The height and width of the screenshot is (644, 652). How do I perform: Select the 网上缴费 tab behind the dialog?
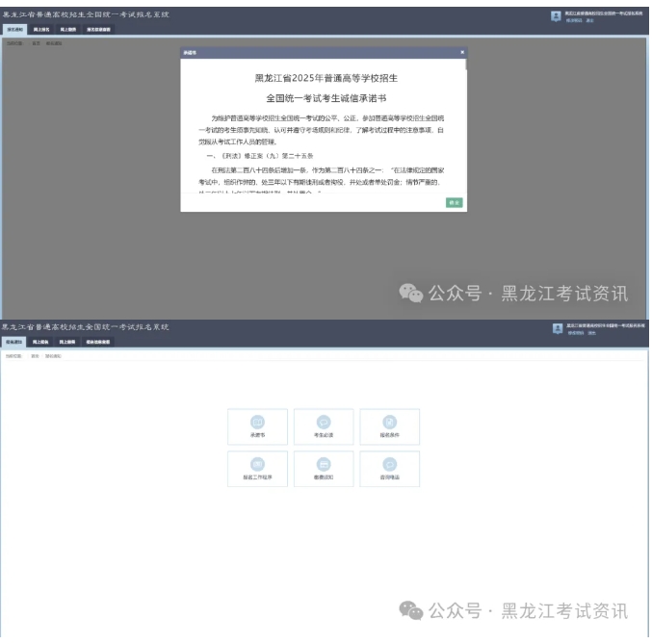[68, 30]
